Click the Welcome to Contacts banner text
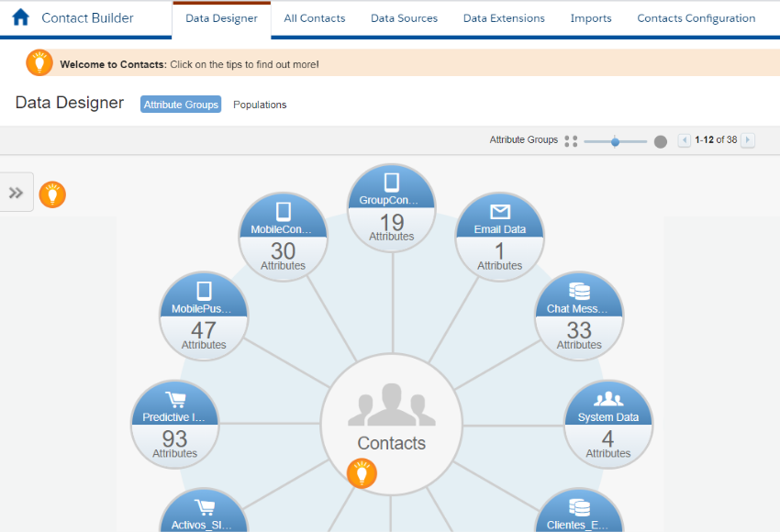The height and width of the screenshot is (532, 780). (x=189, y=64)
